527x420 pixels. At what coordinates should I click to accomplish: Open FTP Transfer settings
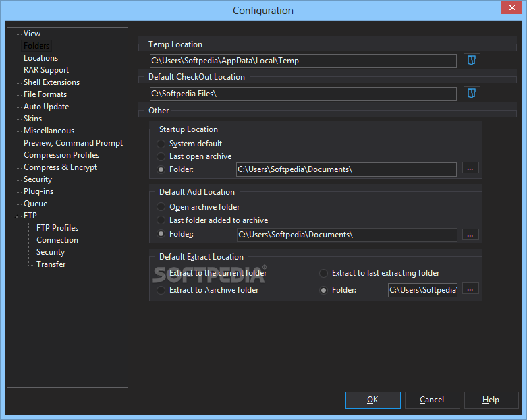pos(51,264)
